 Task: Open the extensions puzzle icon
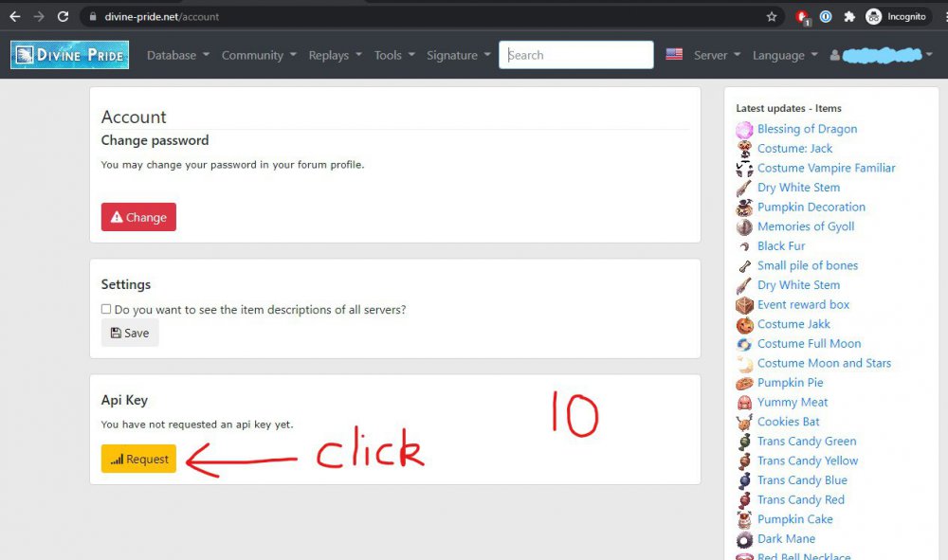849,17
